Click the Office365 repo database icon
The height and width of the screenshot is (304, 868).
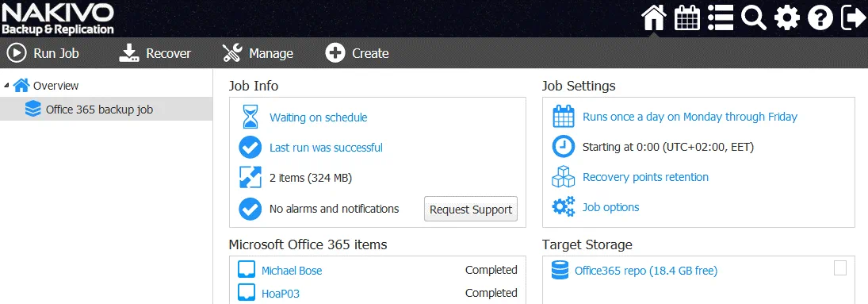tap(560, 270)
